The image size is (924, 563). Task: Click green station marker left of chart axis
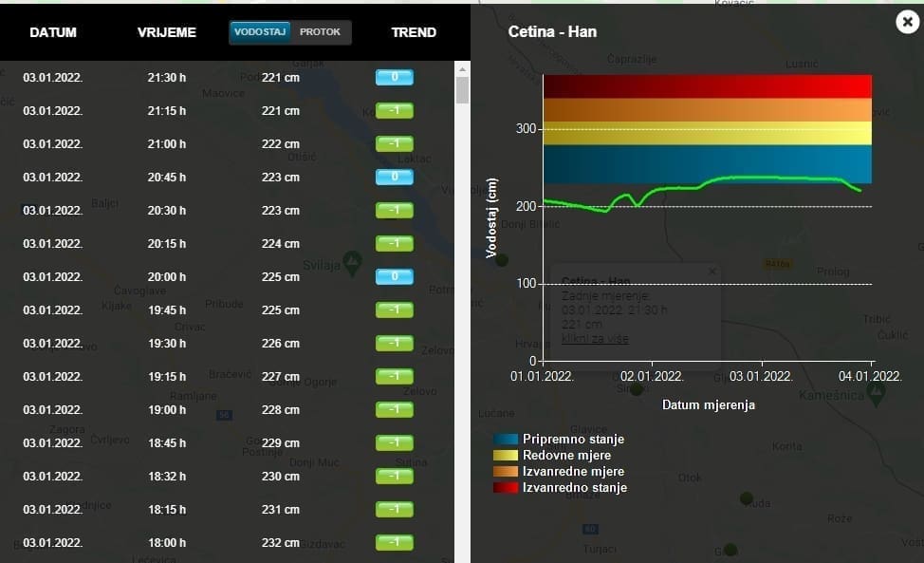coord(502,260)
